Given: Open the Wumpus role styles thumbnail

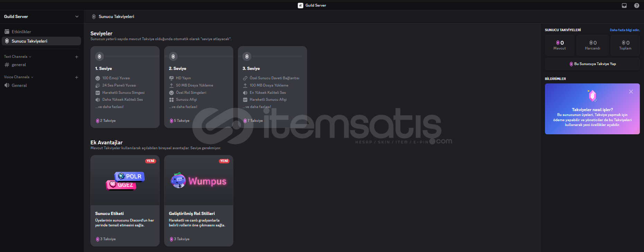Looking at the screenshot, I should click(199, 180).
